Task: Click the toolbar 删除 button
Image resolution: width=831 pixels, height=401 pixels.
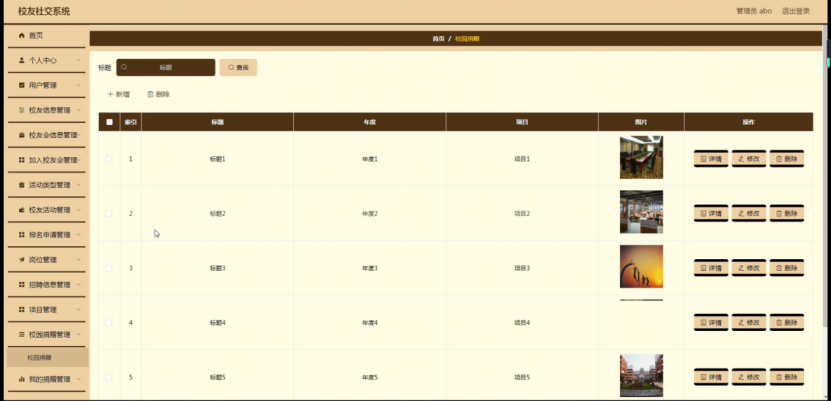Action: (x=158, y=94)
